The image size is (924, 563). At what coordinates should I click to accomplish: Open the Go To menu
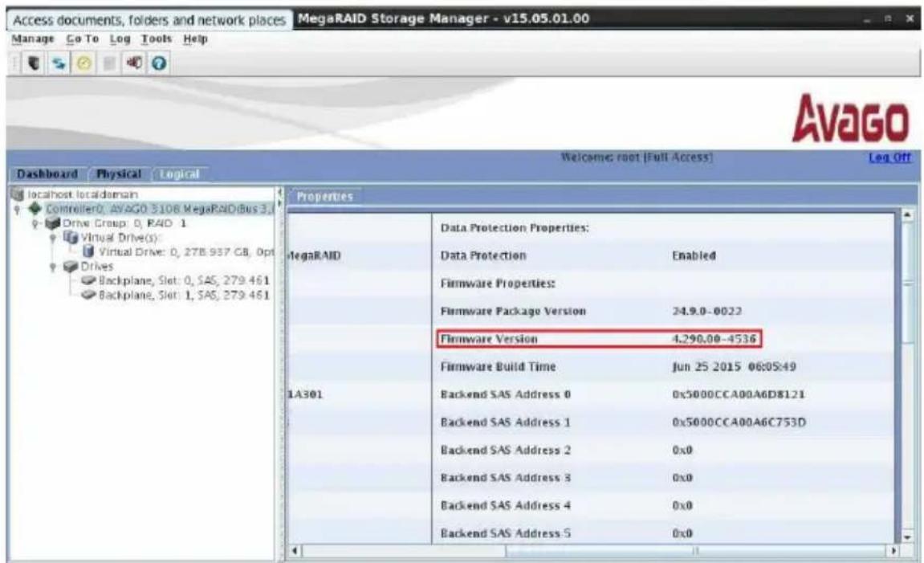(x=82, y=39)
